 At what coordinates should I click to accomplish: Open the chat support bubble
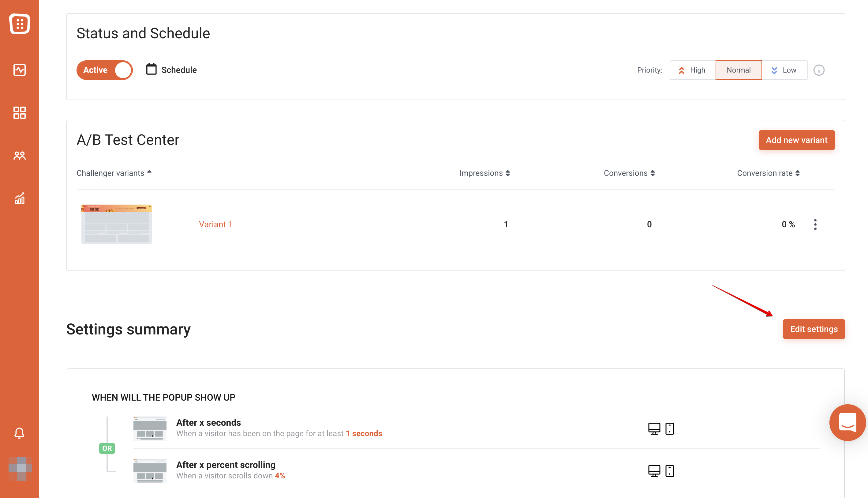(848, 423)
